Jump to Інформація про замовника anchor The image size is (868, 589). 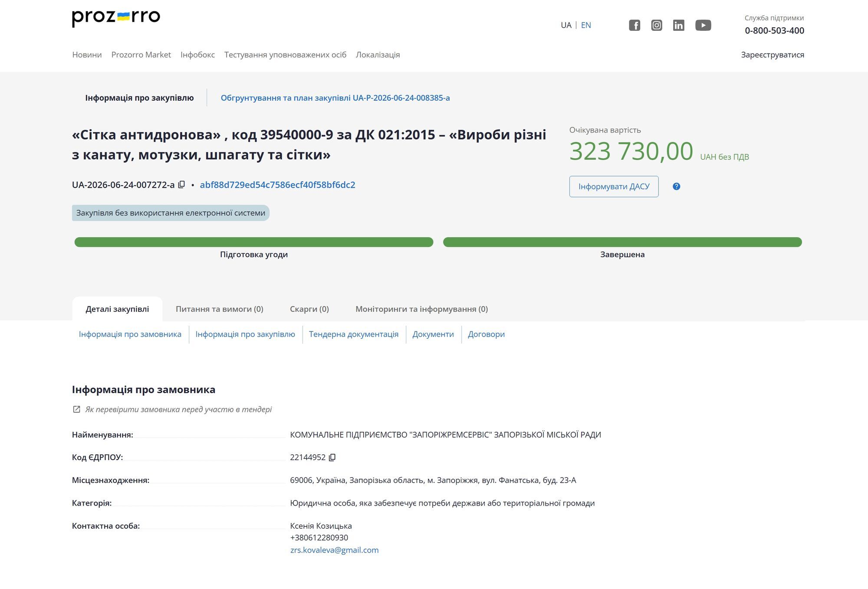click(130, 334)
